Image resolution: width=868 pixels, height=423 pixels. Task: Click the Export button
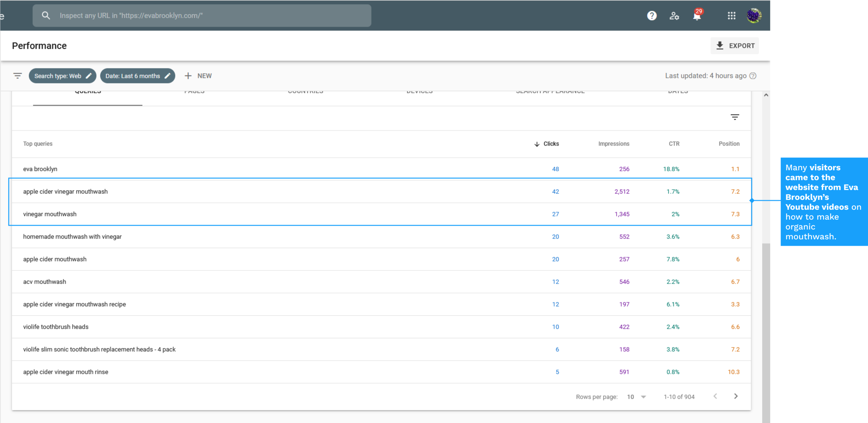(735, 46)
